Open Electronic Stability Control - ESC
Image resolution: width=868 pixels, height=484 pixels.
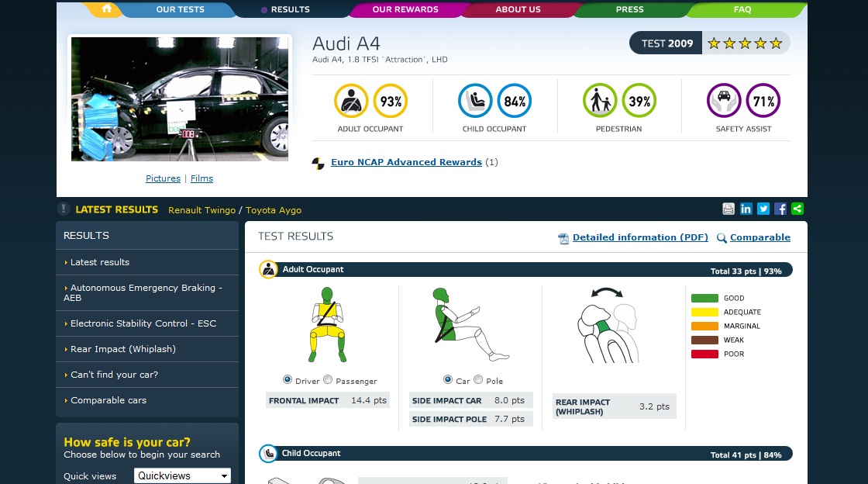tap(147, 323)
